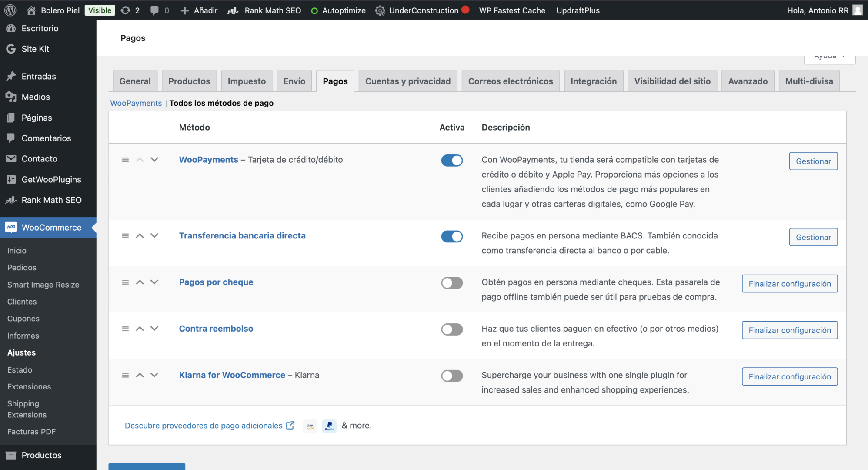The image size is (868, 470).
Task: Open Facturas PDF in the WooCommerce submenu
Action: [31, 432]
